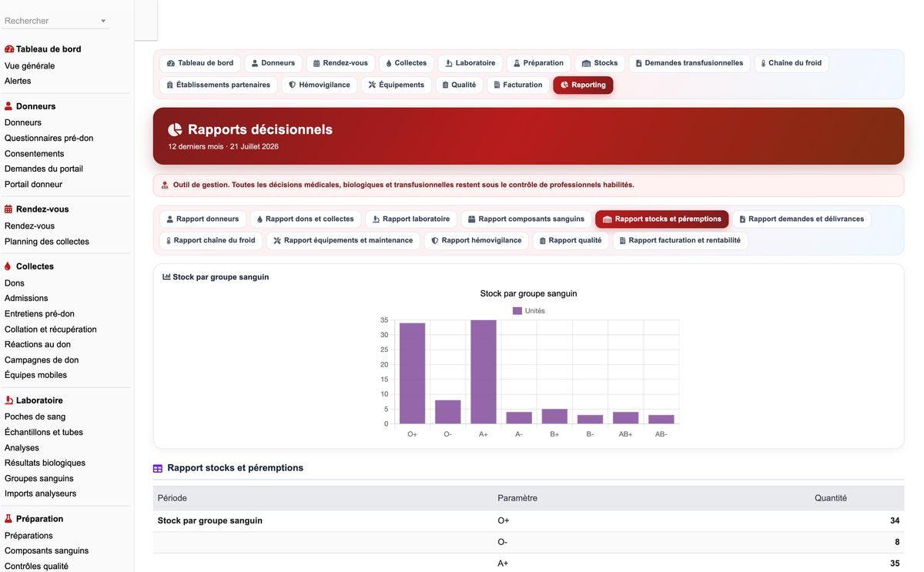
Task: Click the shield icon on Rapport hémovigilance button
Action: tap(435, 241)
